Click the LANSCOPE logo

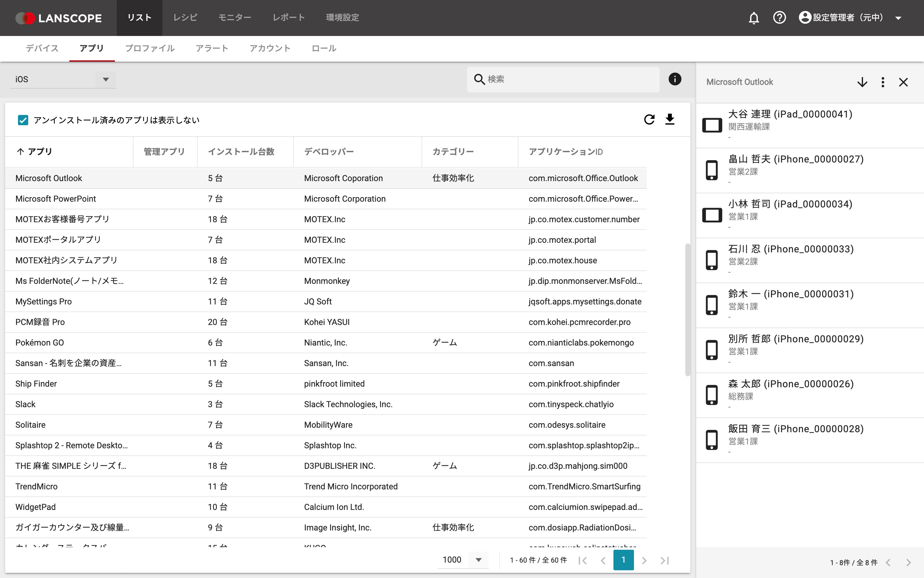[58, 18]
